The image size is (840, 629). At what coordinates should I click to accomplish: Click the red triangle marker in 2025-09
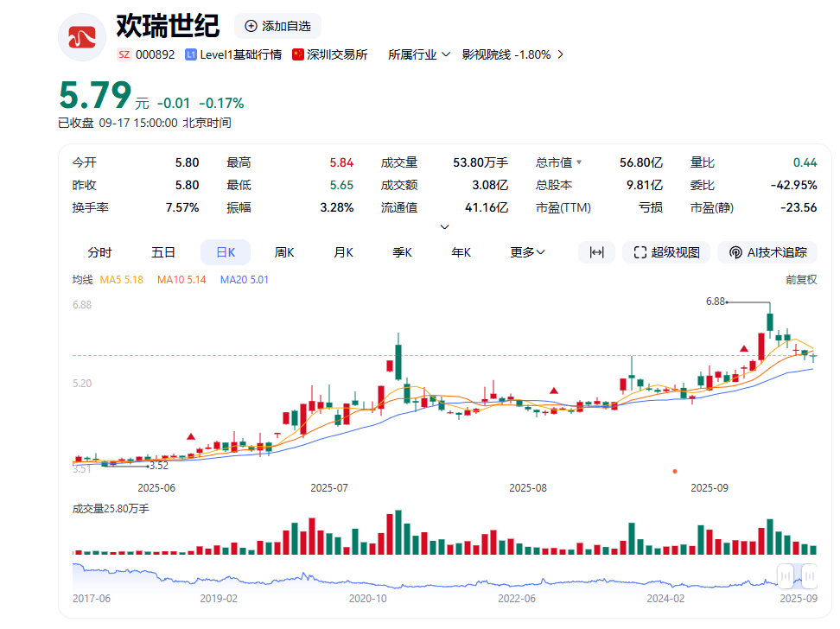pos(744,349)
